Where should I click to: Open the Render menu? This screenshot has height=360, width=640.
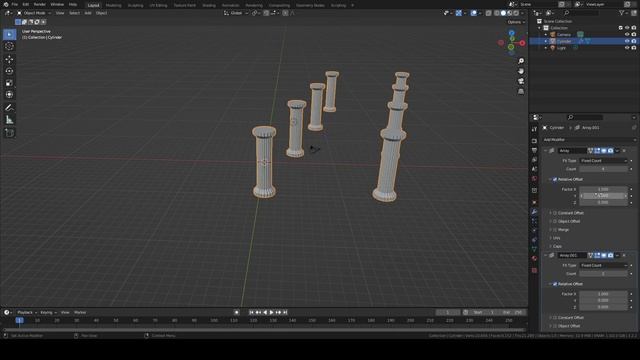tap(40, 4)
